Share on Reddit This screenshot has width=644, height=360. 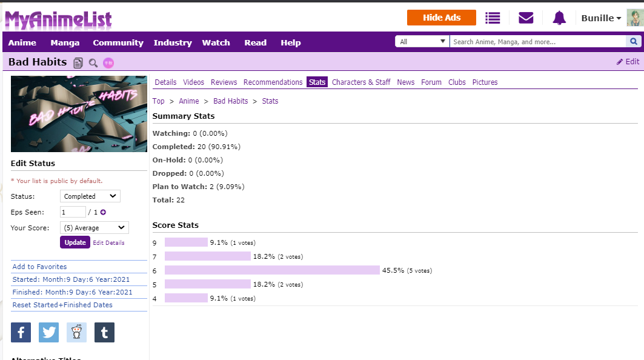[x=76, y=332]
